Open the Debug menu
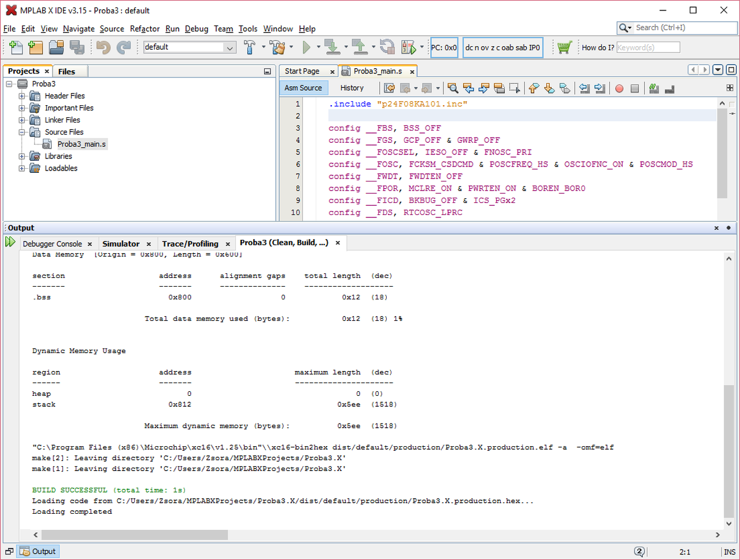 point(196,29)
